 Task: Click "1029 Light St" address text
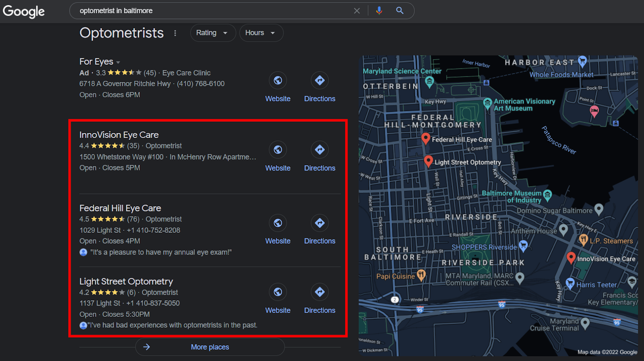click(100, 230)
